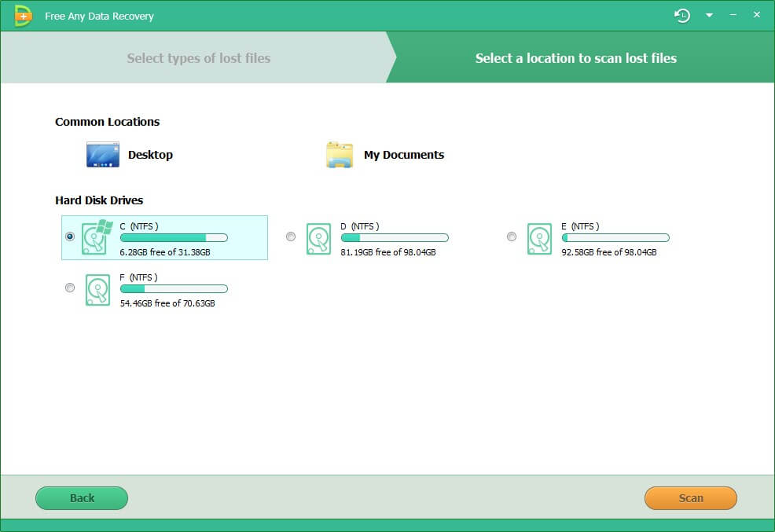Viewport: 775px width, 532px height.
Task: Click '6.28GB free of 31.38GB' text
Action: tap(165, 252)
